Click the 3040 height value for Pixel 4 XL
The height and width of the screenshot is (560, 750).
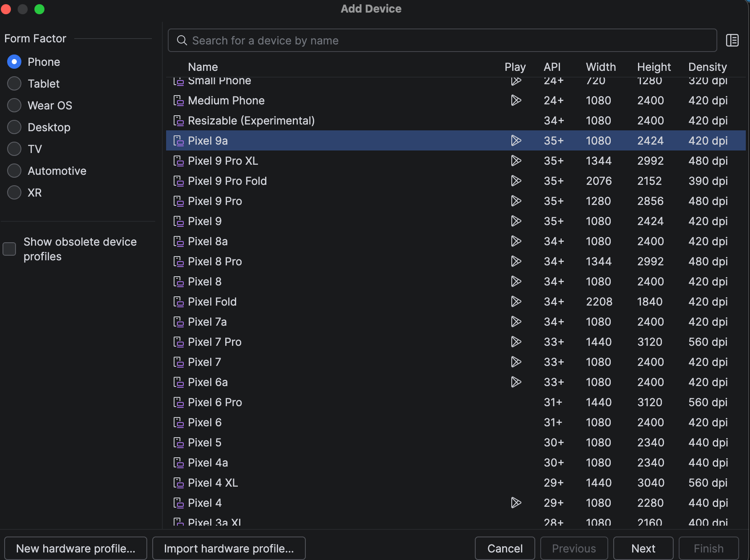click(x=651, y=483)
